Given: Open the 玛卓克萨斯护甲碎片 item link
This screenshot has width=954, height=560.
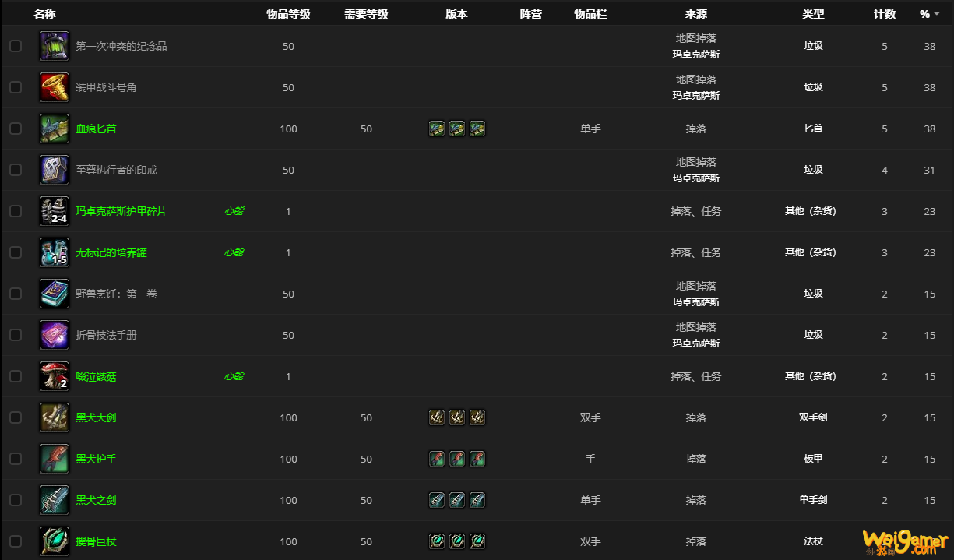Looking at the screenshot, I should tap(121, 211).
